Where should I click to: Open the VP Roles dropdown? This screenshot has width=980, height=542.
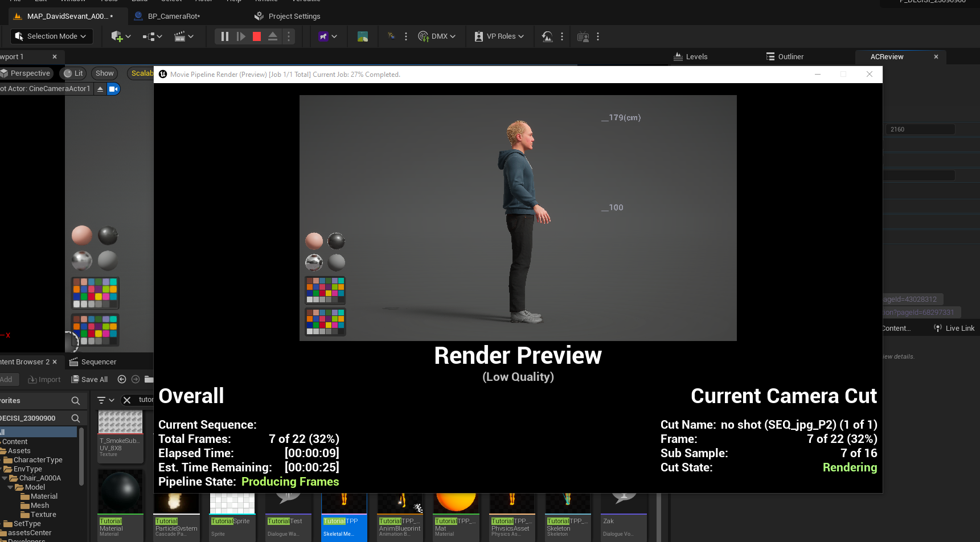(x=499, y=36)
